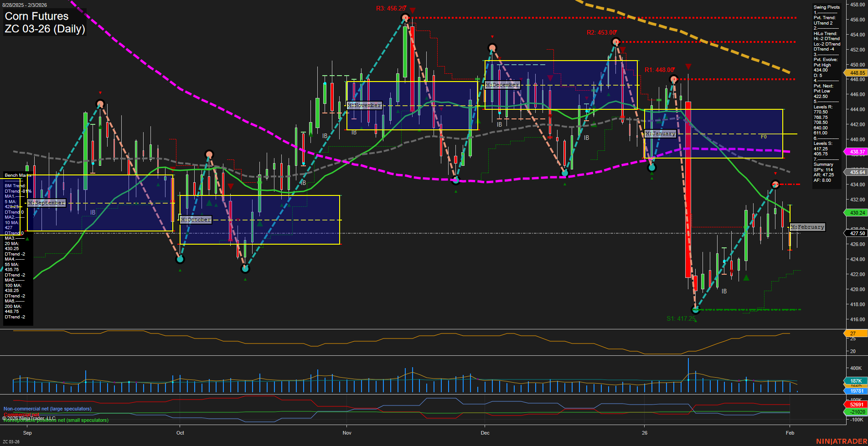Image resolution: width=868 pixels, height=446 pixels.
Task: Click the gray 435.64 price marker on the axis
Action: click(856, 172)
